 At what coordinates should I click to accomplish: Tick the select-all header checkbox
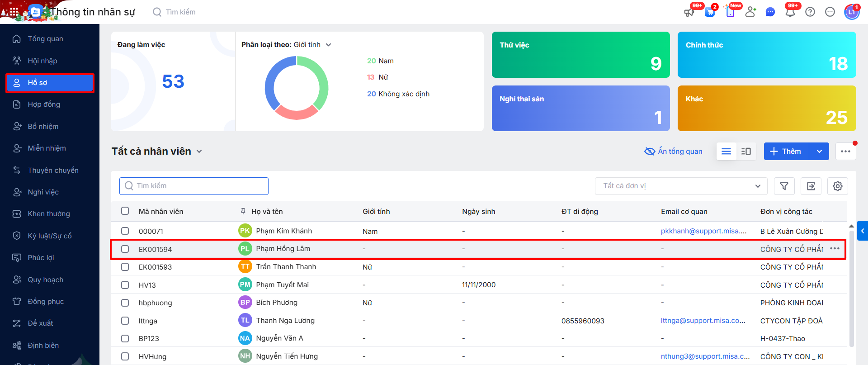[x=125, y=211]
